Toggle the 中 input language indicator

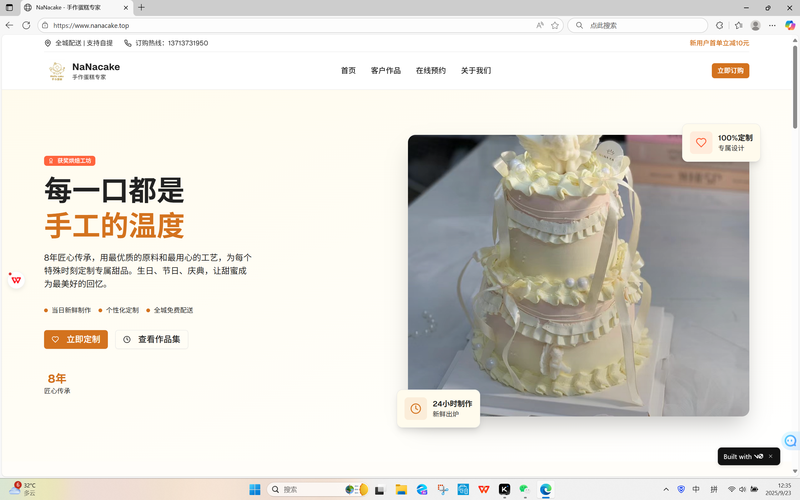(696, 489)
